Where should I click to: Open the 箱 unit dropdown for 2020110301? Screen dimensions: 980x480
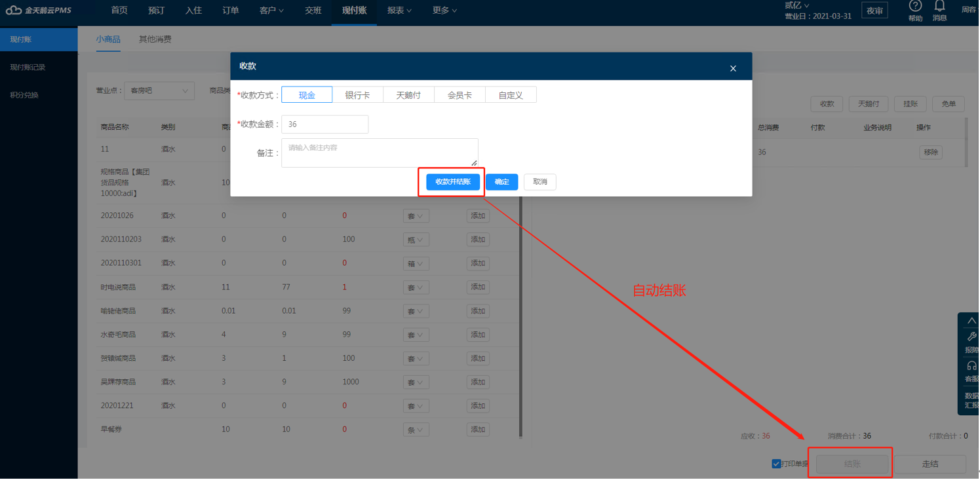[416, 263]
